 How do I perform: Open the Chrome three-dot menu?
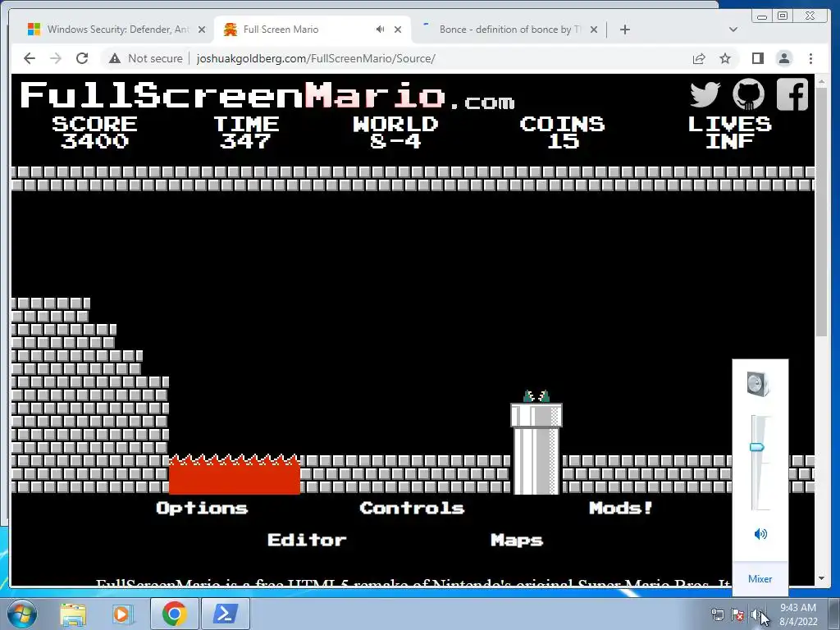(x=810, y=58)
